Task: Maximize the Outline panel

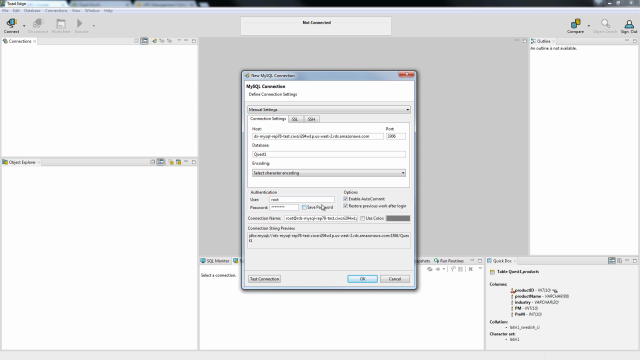Action: point(635,41)
